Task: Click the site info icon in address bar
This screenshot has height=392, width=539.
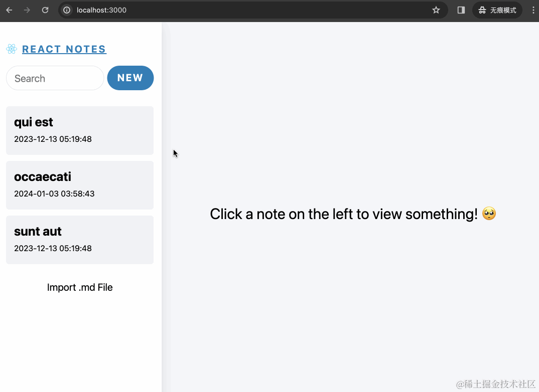Action: 66,10
